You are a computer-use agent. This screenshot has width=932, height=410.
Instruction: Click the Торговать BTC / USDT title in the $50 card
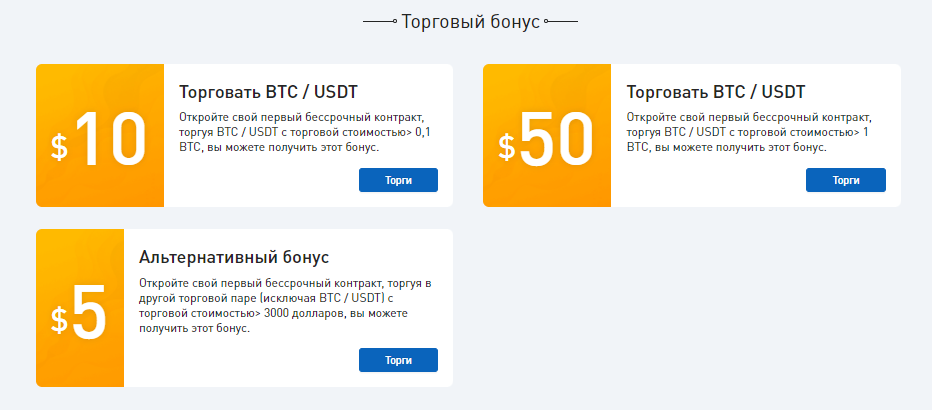715,92
